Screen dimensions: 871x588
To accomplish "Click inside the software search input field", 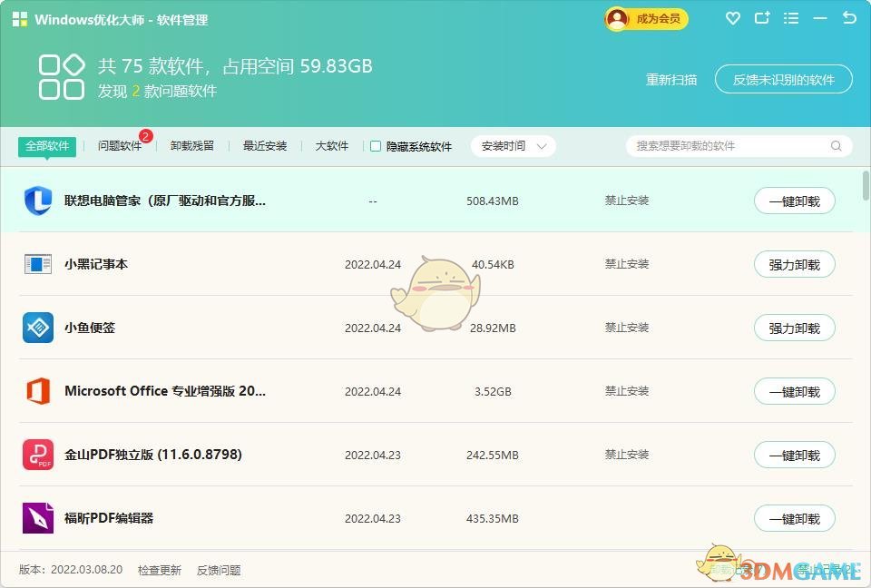I will coord(726,145).
